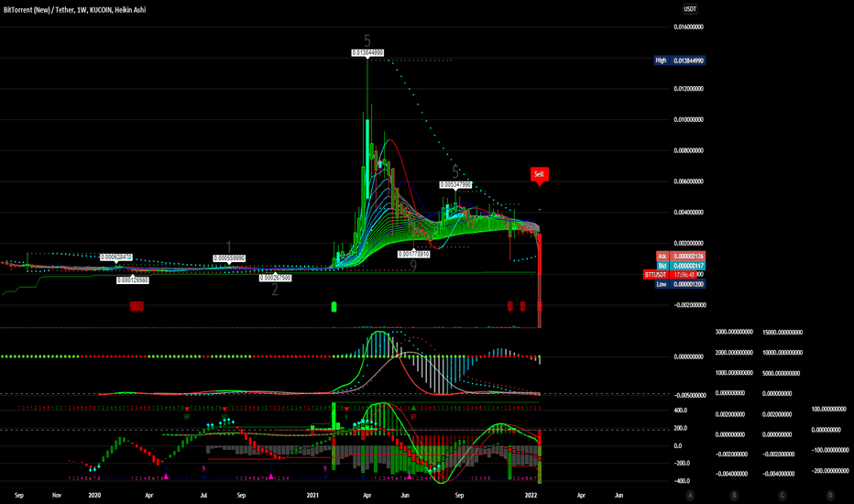This screenshot has width=854, height=504.
Task: Click the 0.000126560 pivot price tag
Action: (x=132, y=279)
